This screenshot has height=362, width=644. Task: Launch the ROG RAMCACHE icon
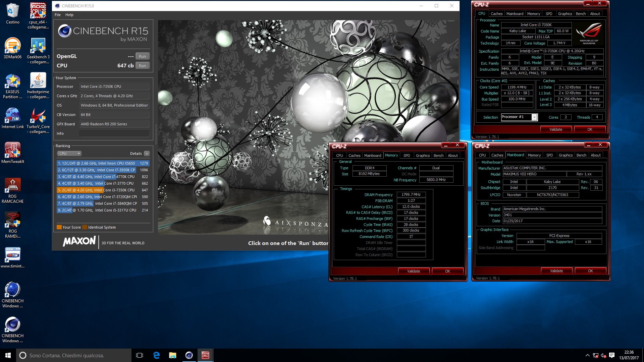[x=12, y=190]
